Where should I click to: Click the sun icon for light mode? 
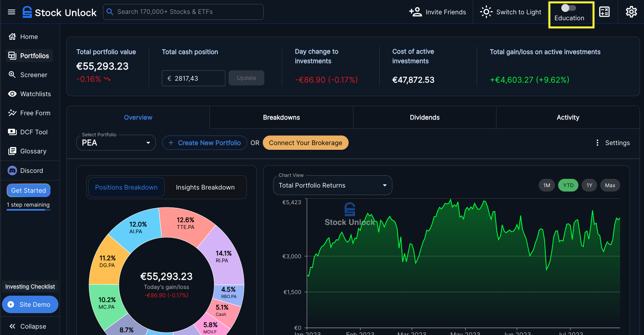coord(486,12)
